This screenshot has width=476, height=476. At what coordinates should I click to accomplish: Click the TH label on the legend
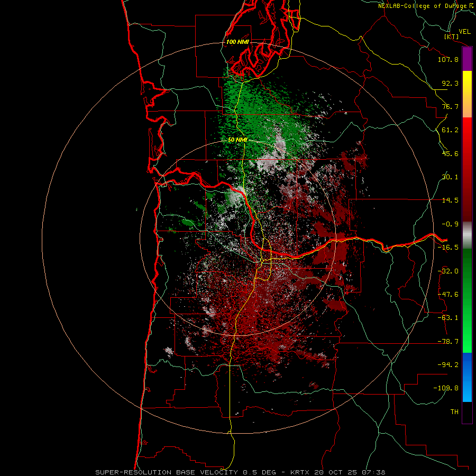[454, 412]
